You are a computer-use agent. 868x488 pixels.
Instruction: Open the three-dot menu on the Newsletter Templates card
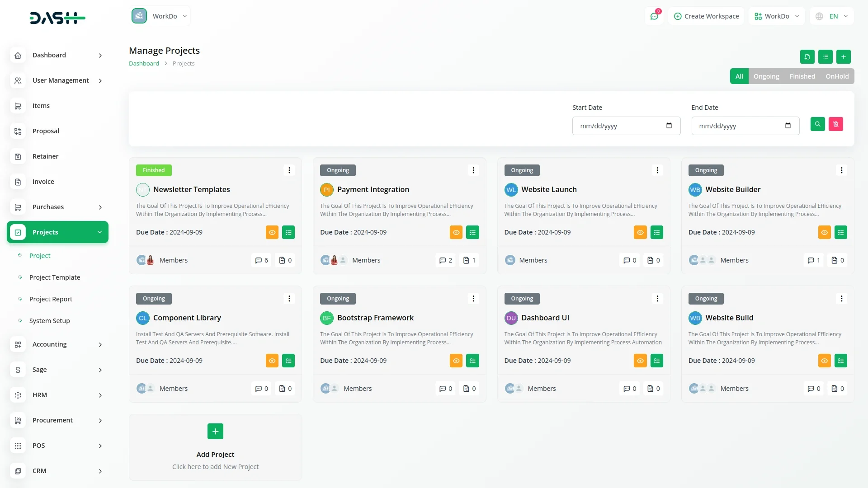click(x=289, y=170)
